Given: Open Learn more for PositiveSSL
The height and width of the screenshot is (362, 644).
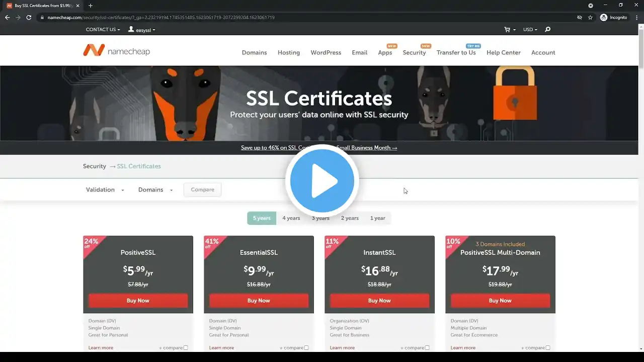Looking at the screenshot, I should coord(101,347).
